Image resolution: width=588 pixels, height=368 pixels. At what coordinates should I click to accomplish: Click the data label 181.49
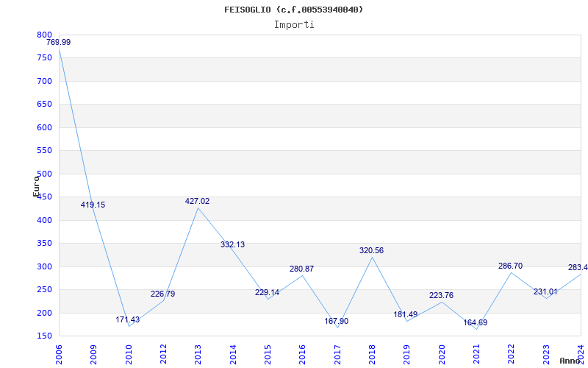[406, 315]
